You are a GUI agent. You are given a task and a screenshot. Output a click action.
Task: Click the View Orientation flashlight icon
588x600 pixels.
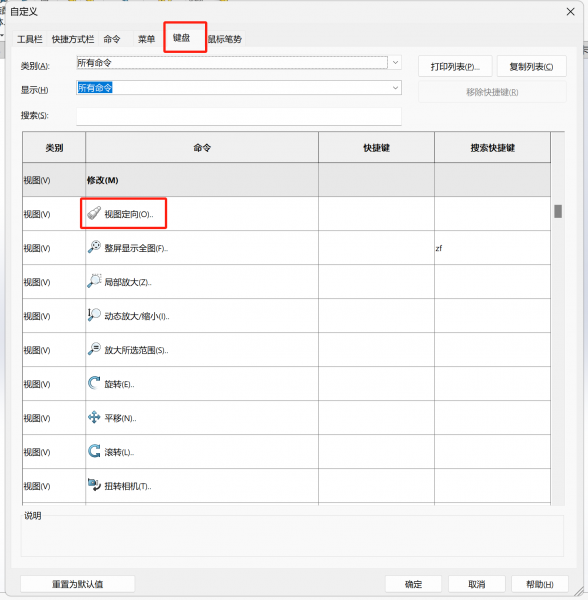tap(94, 214)
